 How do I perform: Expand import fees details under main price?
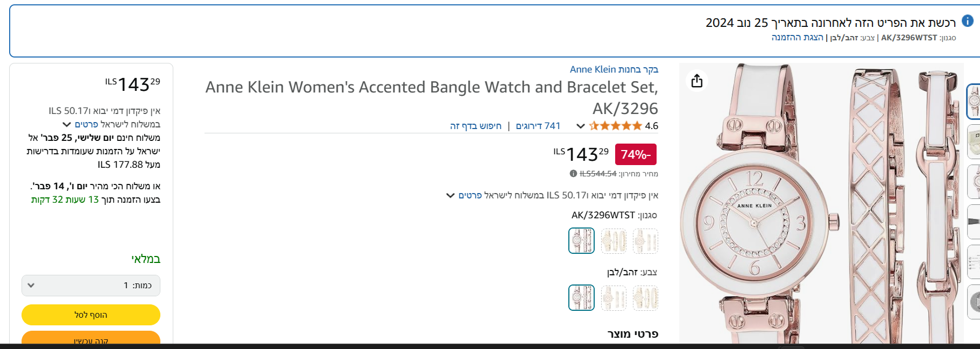click(451, 195)
